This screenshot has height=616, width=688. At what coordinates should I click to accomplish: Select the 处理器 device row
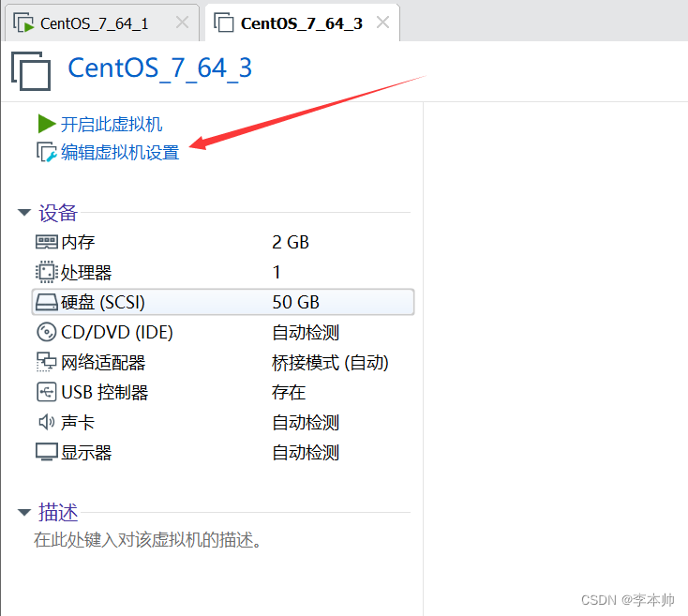223,272
